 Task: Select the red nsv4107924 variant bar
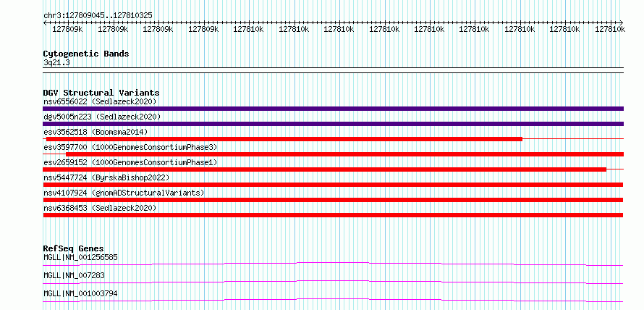click(x=333, y=200)
